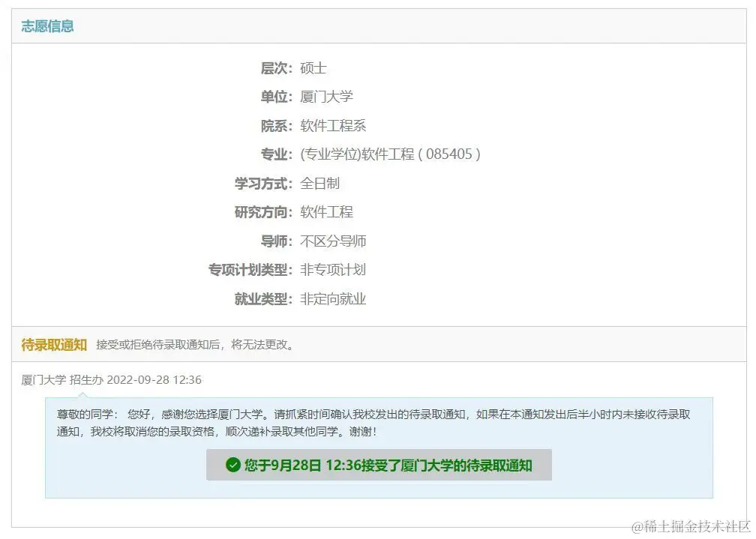This screenshot has width=756, height=539.
Task: Click the 待录取通知 heading
Action: coord(54,345)
